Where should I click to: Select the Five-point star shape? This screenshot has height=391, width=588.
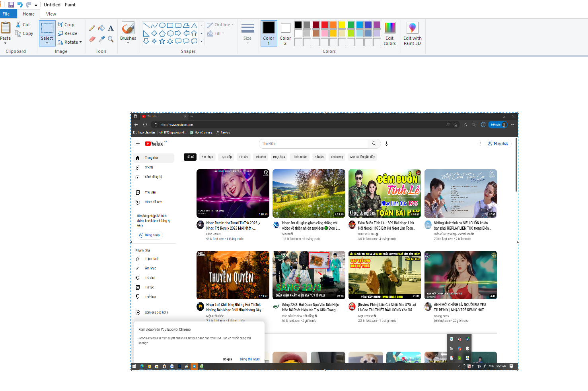[162, 41]
